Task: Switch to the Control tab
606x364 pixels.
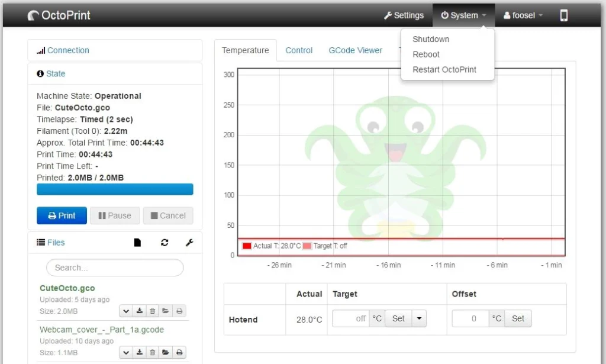Action: pos(299,50)
